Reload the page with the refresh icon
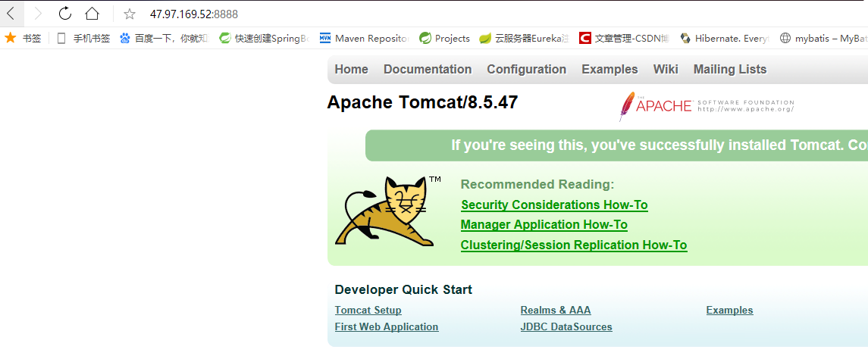The height and width of the screenshot is (353, 868). (64, 14)
